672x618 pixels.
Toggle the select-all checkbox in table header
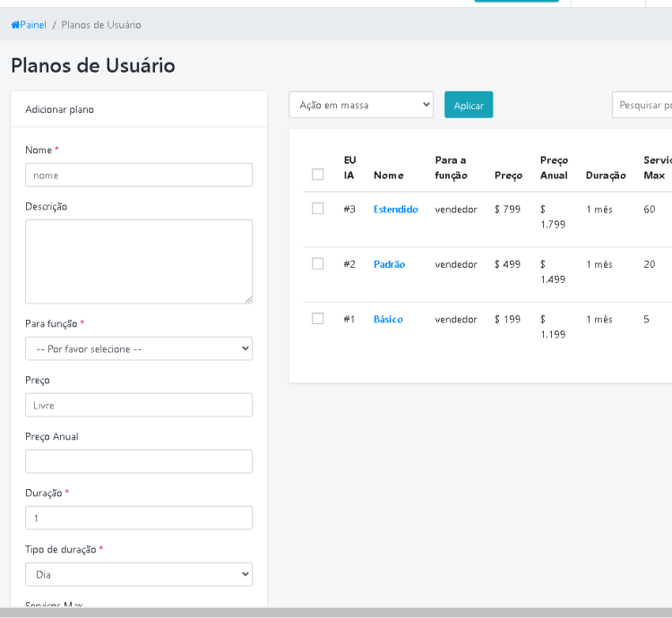317,175
